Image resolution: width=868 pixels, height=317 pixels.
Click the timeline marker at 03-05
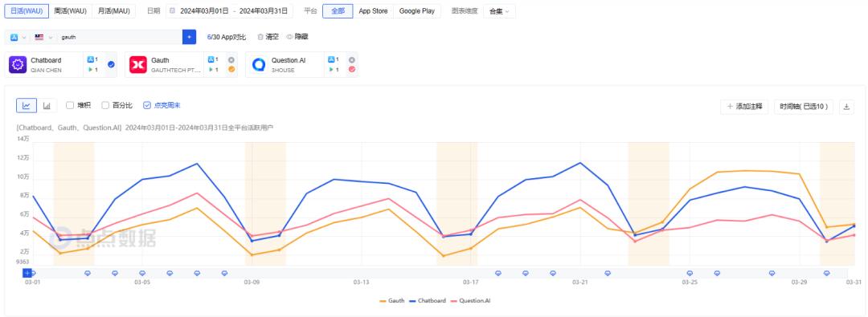point(142,274)
